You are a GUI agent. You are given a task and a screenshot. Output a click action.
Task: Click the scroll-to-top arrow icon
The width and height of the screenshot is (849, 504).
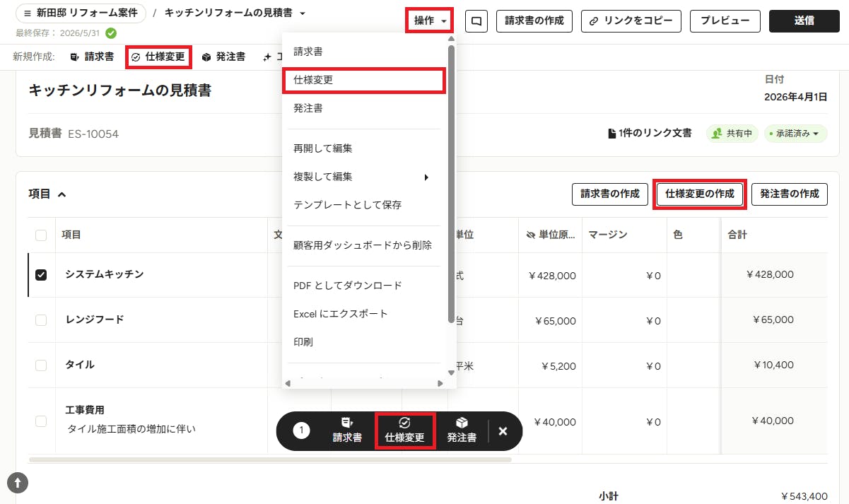coord(18,483)
